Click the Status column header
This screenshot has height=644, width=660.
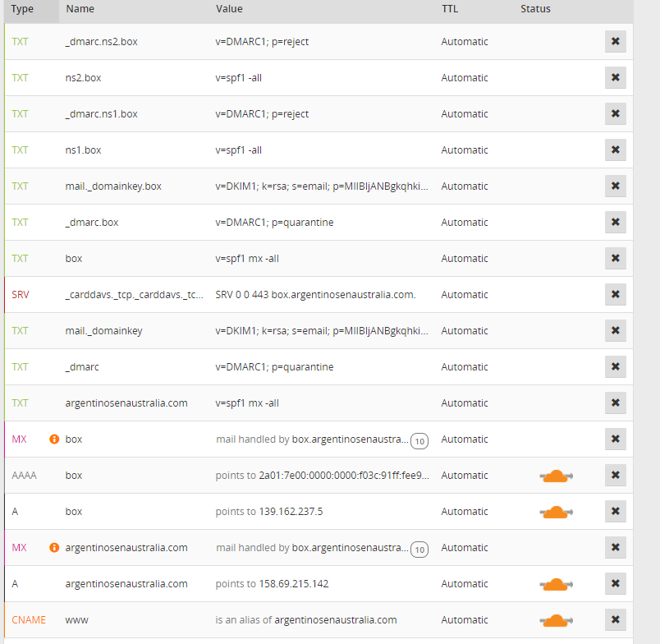(x=535, y=9)
